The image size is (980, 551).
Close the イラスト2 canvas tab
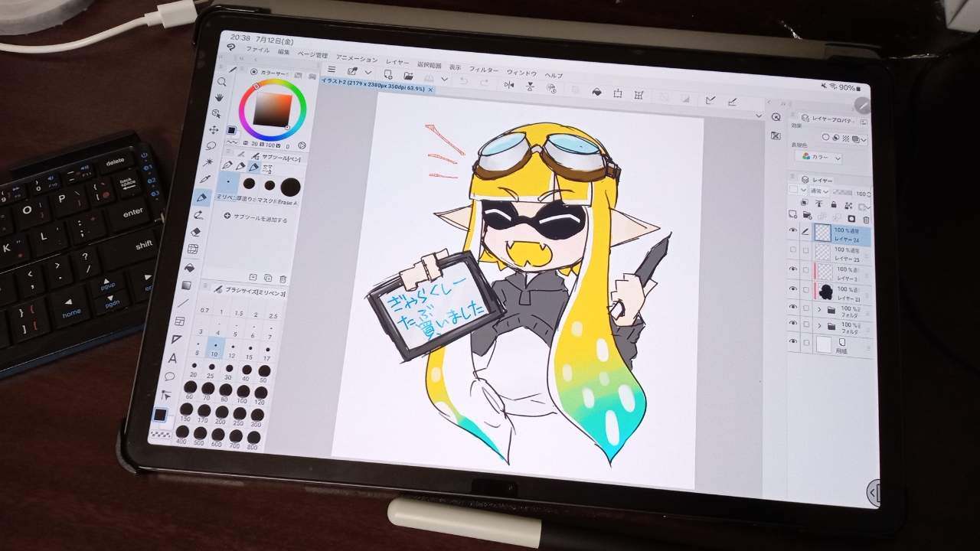click(x=430, y=90)
